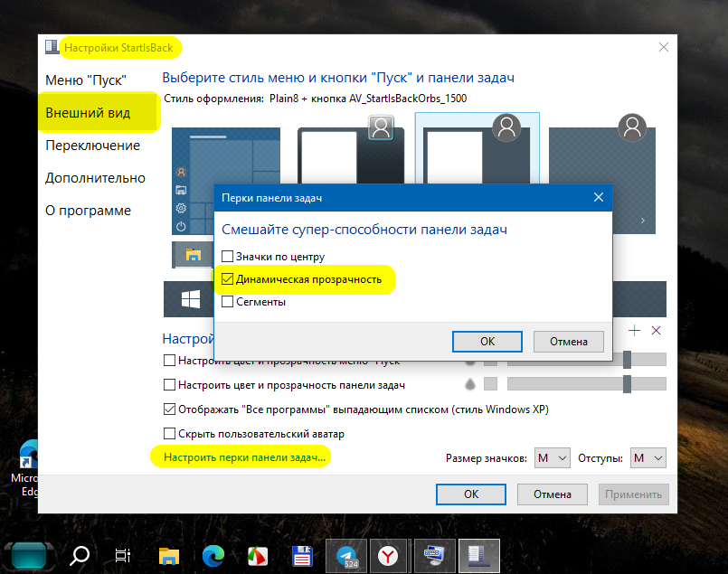The width and height of the screenshot is (728, 574).
Task: Open the Размер значков dropdown
Action: click(x=552, y=458)
